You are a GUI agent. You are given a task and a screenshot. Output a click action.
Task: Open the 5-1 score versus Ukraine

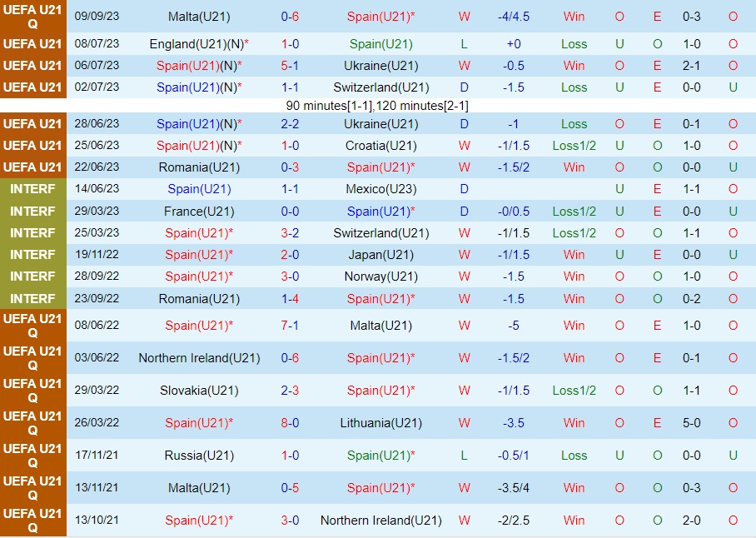point(290,66)
